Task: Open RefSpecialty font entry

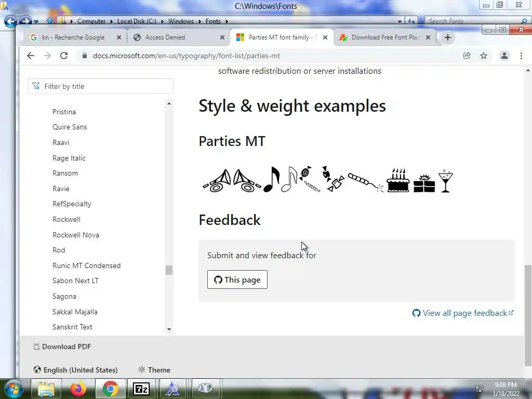Action: tap(72, 204)
